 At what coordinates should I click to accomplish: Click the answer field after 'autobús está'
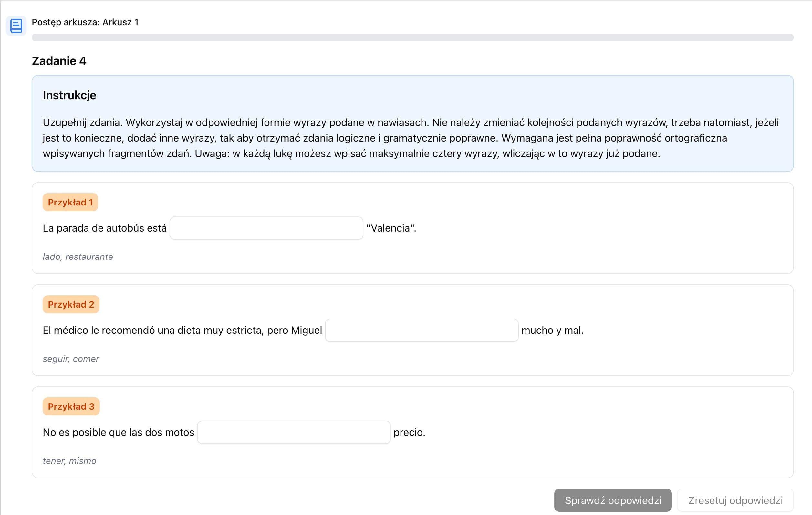point(266,228)
